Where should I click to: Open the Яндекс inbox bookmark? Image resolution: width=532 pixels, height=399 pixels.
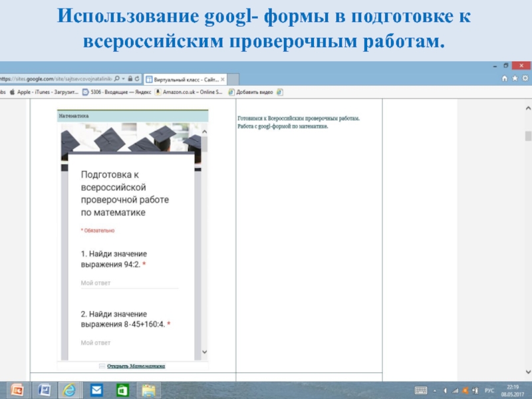116,92
